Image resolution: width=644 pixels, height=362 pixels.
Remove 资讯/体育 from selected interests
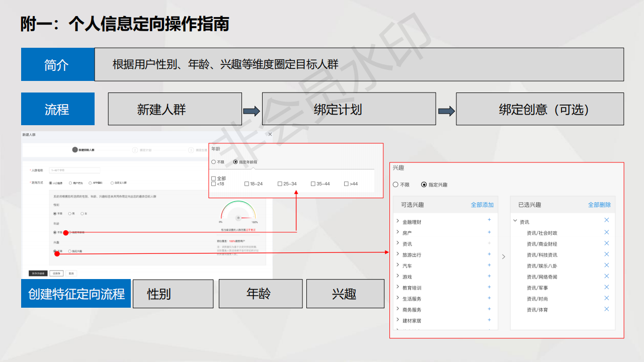pyautogui.click(x=607, y=309)
